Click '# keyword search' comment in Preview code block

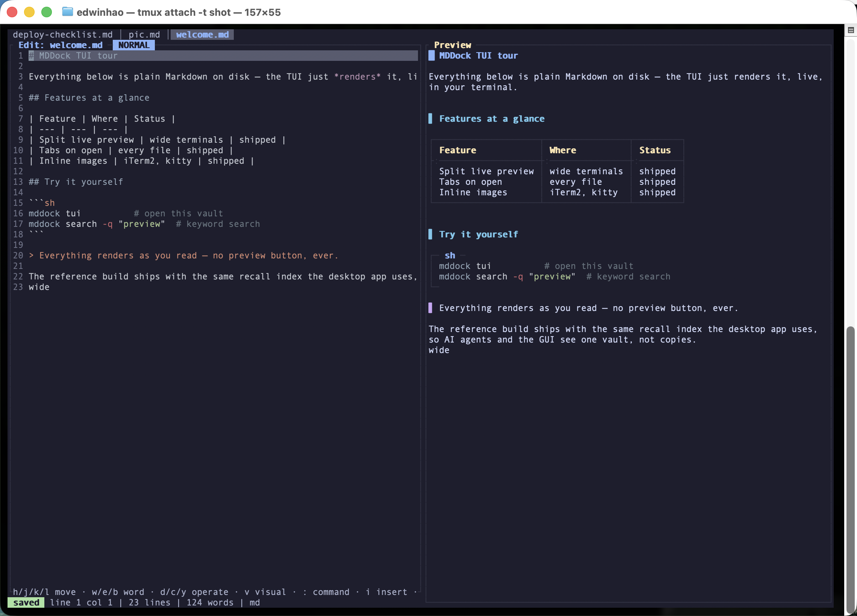(x=628, y=276)
